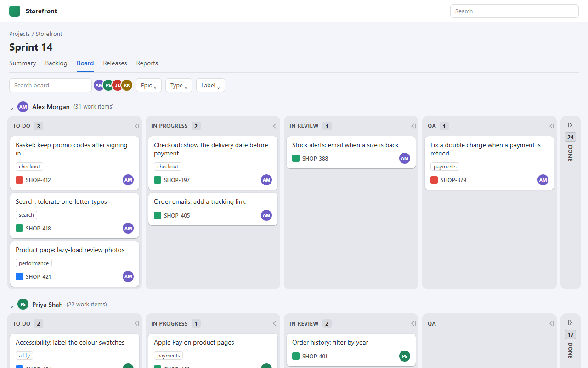
Task: Click the checkout label on the SHOP-397 card
Action: (x=168, y=167)
